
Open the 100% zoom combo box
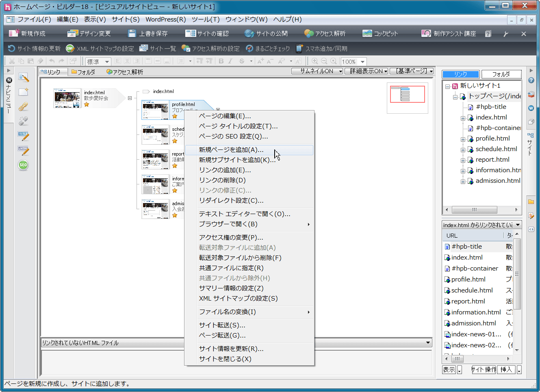pos(353,62)
